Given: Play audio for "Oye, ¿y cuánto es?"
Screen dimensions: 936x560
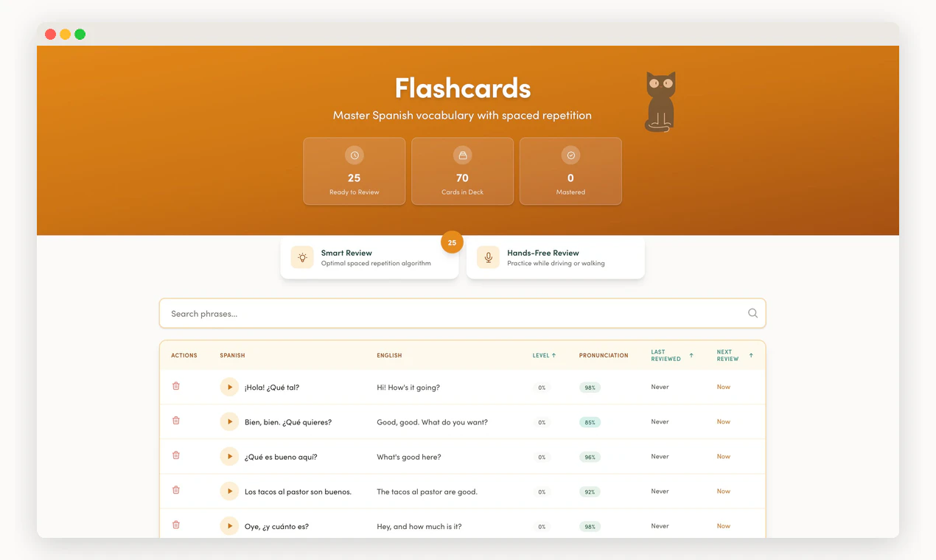Looking at the screenshot, I should coord(229,526).
